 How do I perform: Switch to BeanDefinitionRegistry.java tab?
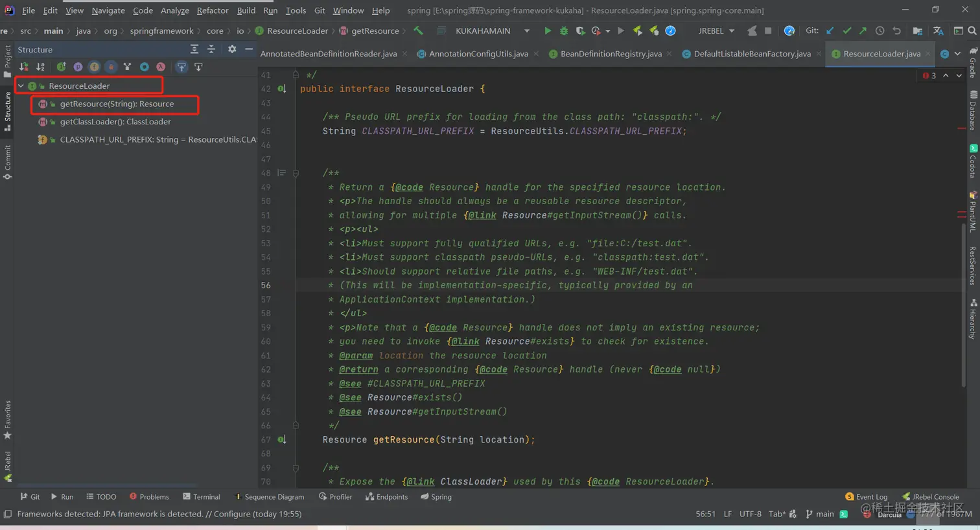[611, 54]
